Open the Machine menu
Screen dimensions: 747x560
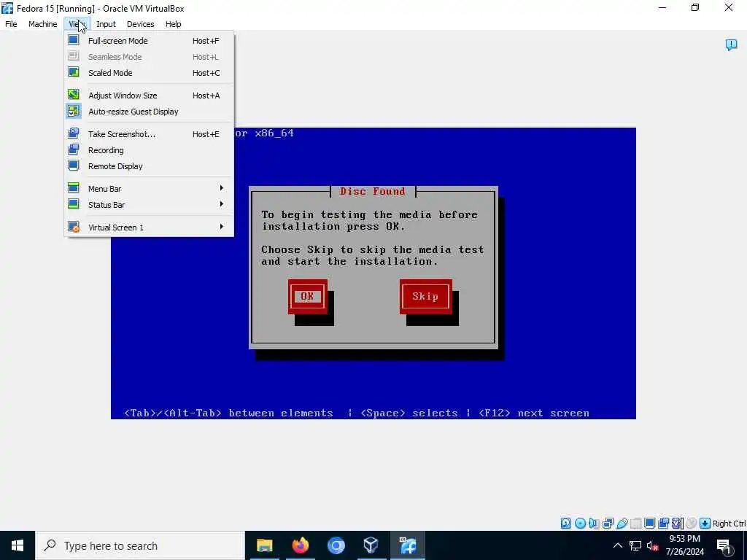(x=42, y=24)
